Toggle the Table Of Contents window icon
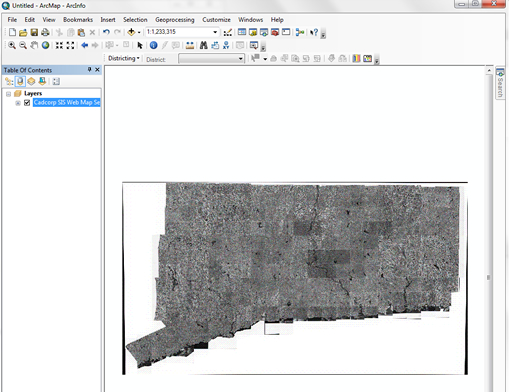 tap(242, 32)
